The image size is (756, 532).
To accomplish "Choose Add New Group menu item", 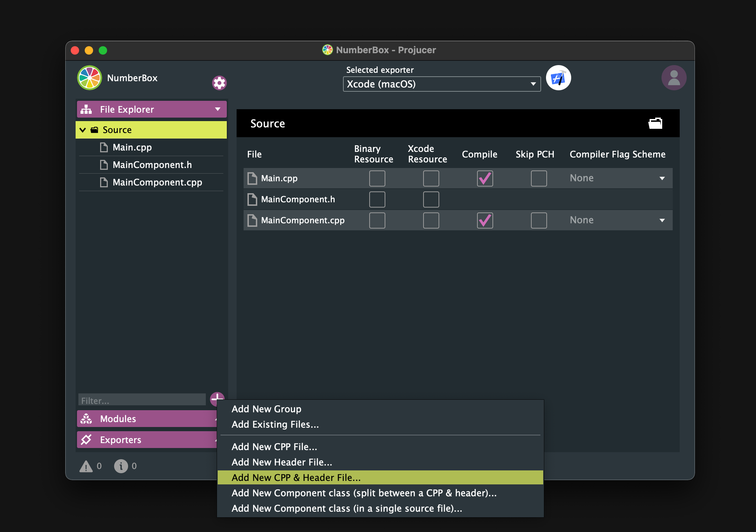I will pos(380,409).
